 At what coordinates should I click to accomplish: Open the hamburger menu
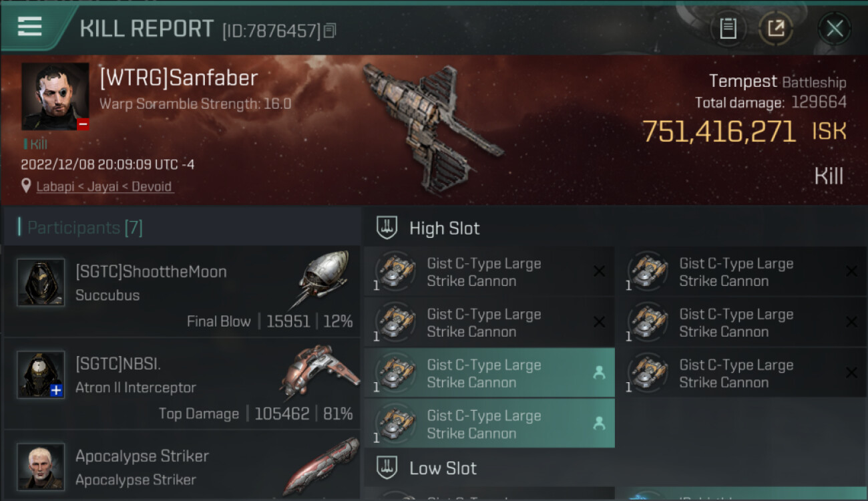pyautogui.click(x=30, y=27)
